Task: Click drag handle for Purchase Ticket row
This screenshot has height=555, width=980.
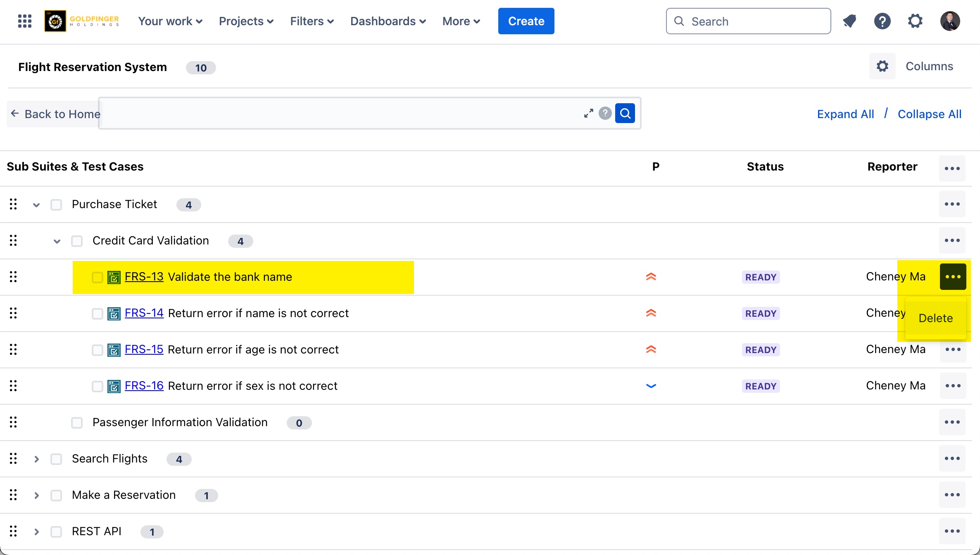Action: (x=13, y=204)
